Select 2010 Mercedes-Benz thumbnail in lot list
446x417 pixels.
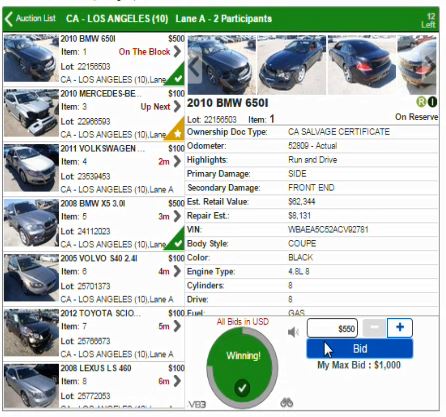click(32, 113)
